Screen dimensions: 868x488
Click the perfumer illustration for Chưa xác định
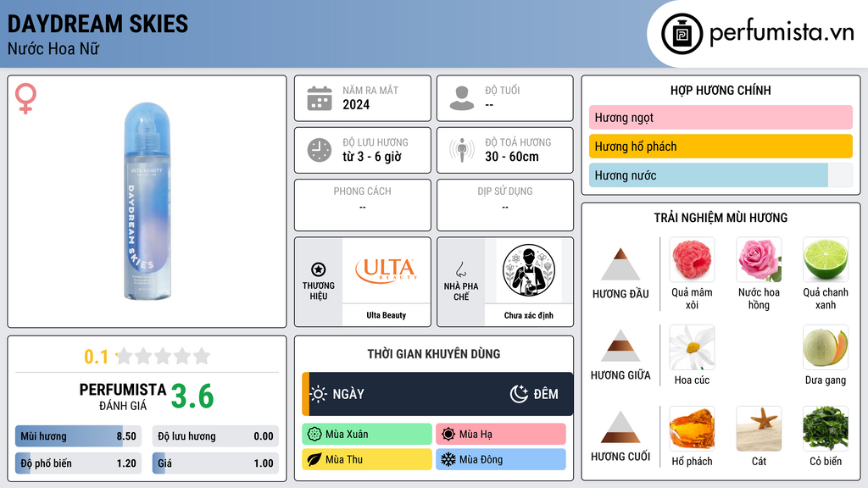529,270
